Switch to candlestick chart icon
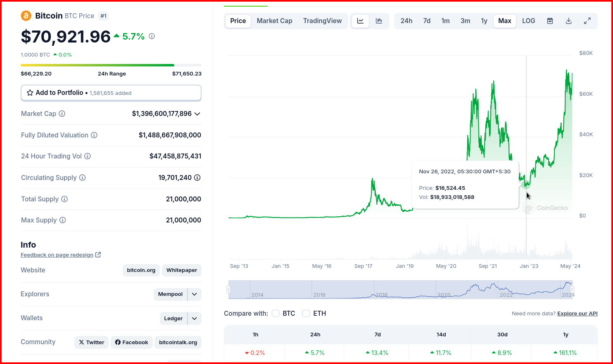The image size is (613, 364). click(x=379, y=21)
